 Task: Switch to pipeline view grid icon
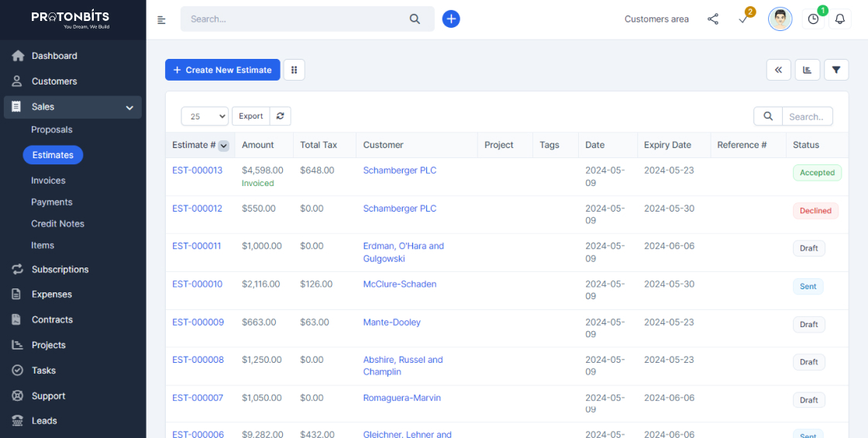coord(294,70)
